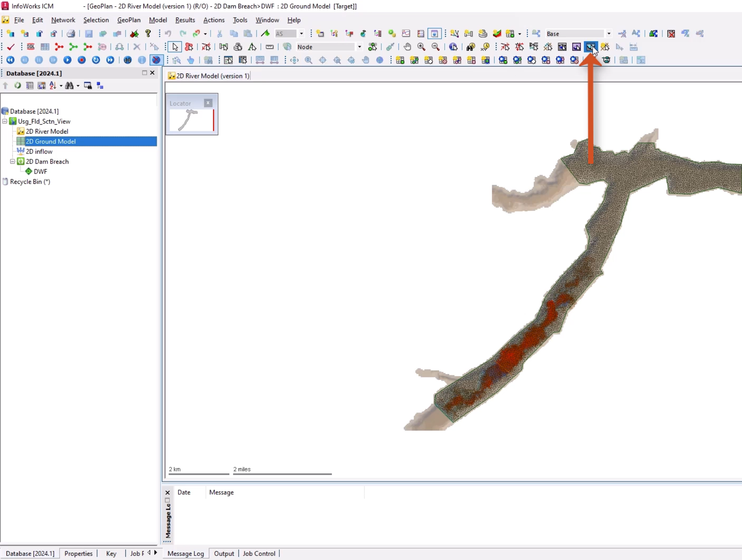This screenshot has width=742, height=560.
Task: Click the Locator overview map thumbnail
Action: pyautogui.click(x=192, y=120)
